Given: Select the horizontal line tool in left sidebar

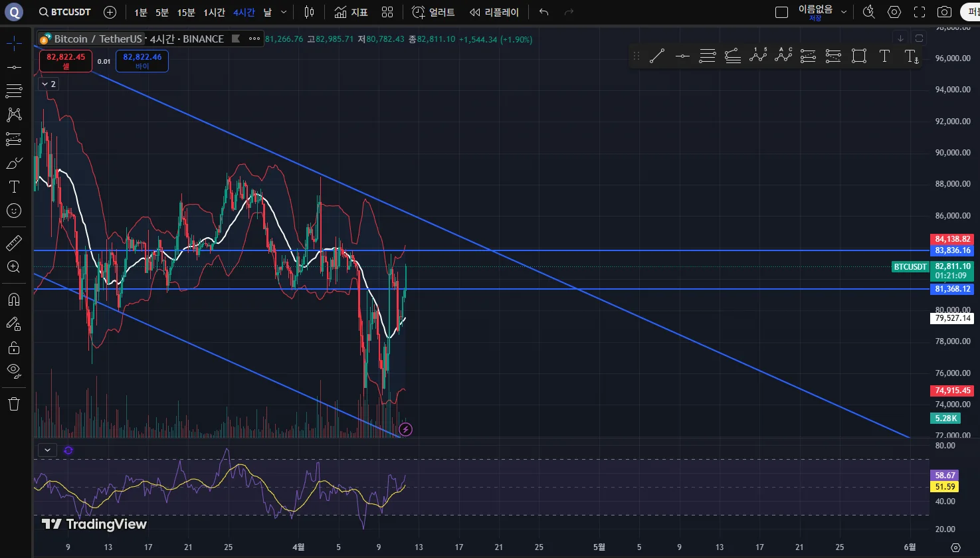Looking at the screenshot, I should (14, 67).
